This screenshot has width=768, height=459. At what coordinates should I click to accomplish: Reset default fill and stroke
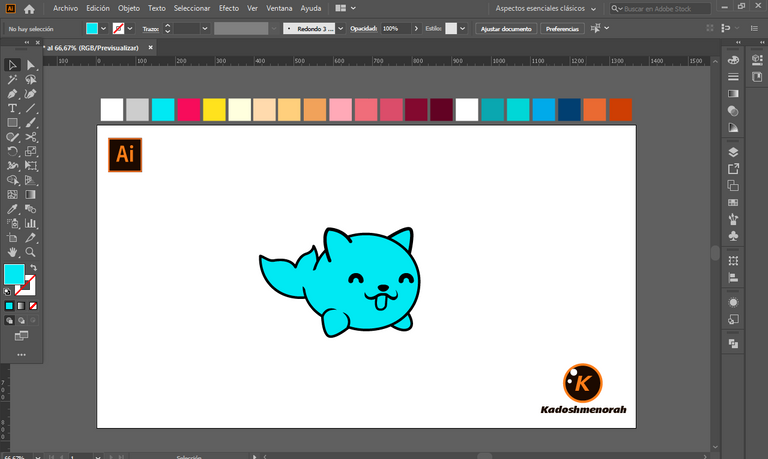[7, 292]
